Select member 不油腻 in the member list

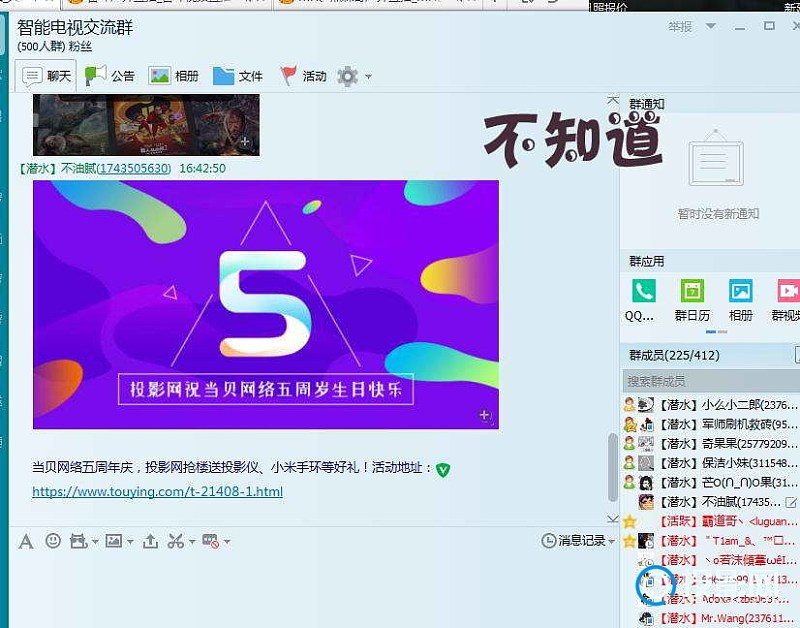711,502
